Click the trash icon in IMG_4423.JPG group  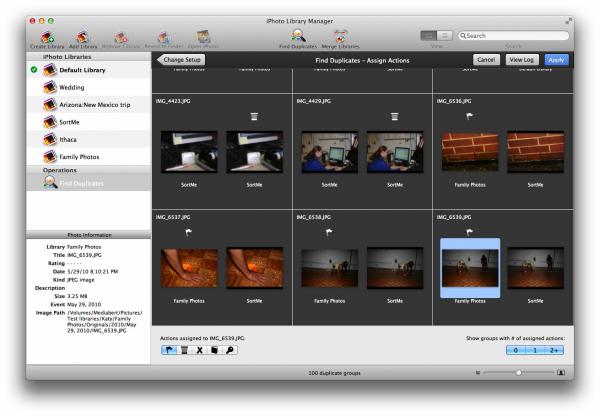[254, 116]
